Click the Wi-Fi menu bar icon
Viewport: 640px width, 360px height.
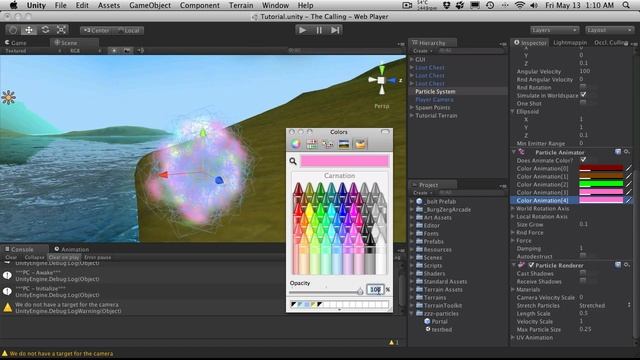point(519,5)
